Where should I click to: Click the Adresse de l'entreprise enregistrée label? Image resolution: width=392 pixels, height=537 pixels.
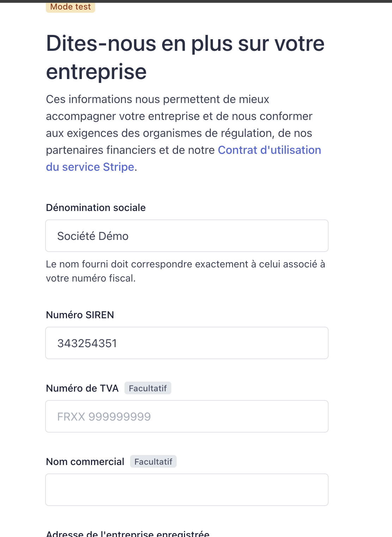click(128, 533)
